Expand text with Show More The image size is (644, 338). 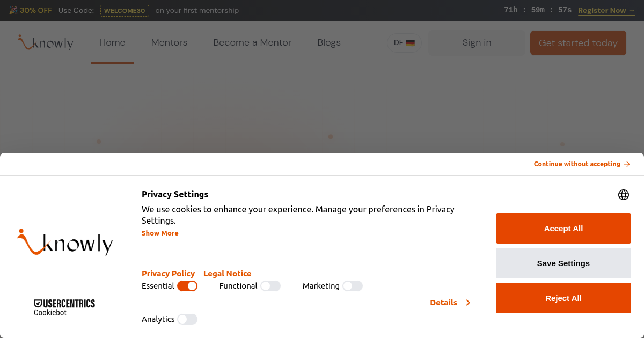pyautogui.click(x=160, y=233)
